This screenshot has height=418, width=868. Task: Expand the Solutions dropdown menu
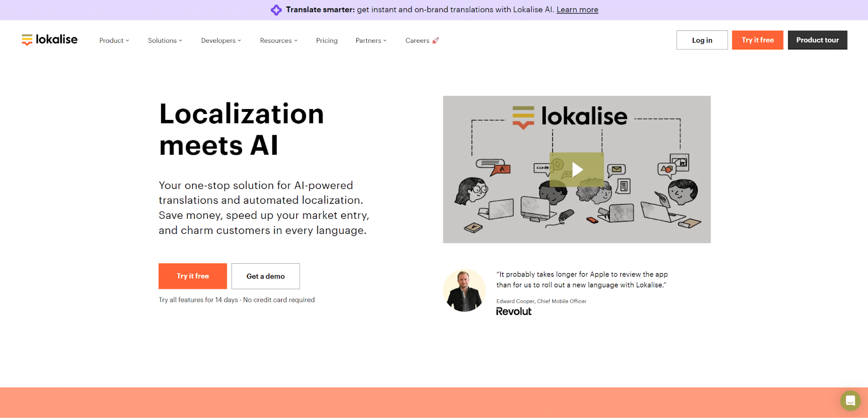point(165,41)
